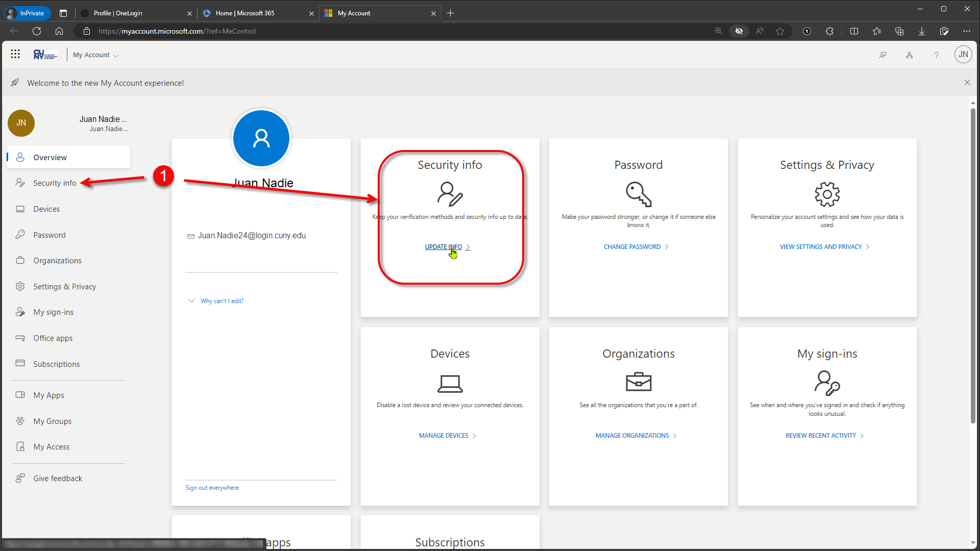980x551 pixels.
Task: Click the JN account avatar at top right
Action: [963, 55]
